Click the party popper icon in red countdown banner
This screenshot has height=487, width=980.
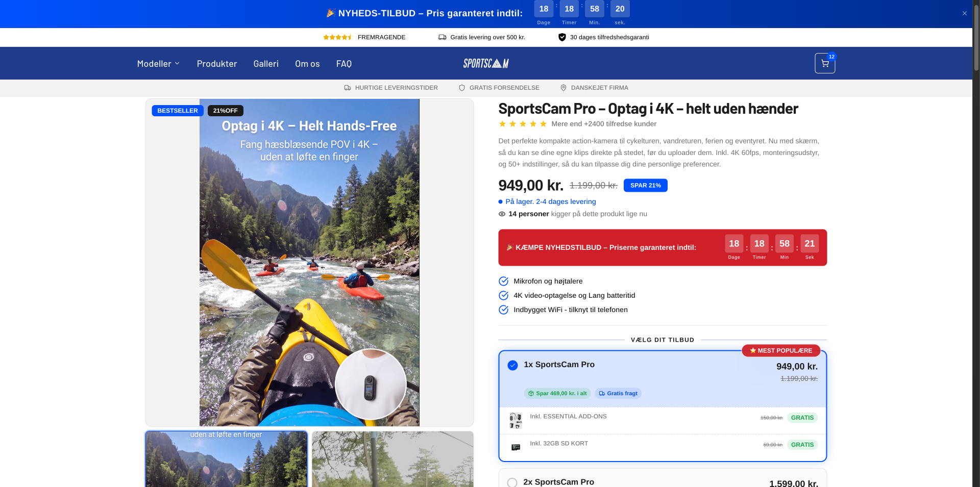(x=509, y=247)
